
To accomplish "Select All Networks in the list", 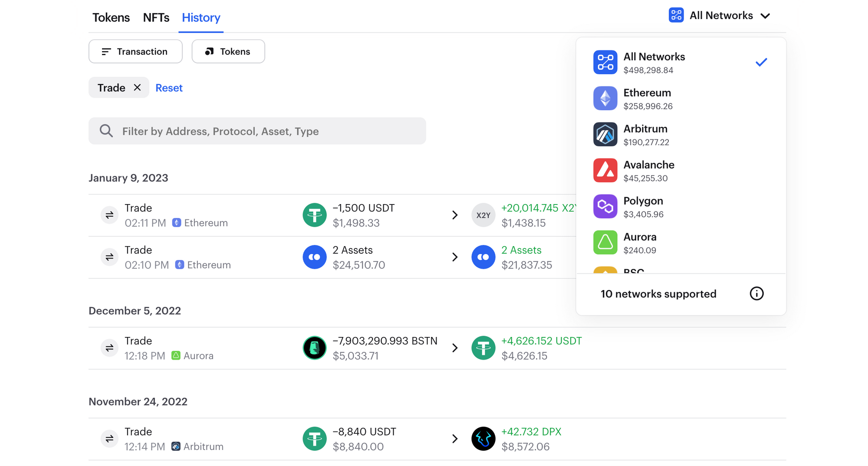I will point(681,63).
